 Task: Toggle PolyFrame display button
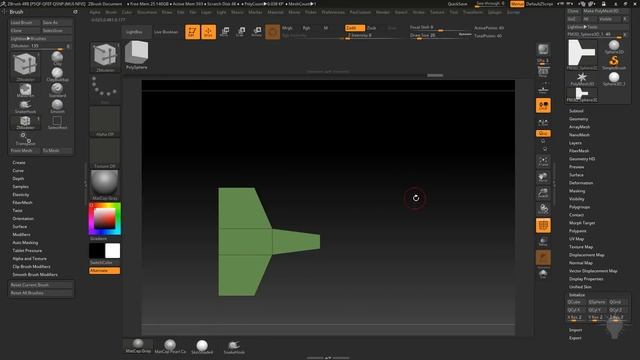pos(543,225)
